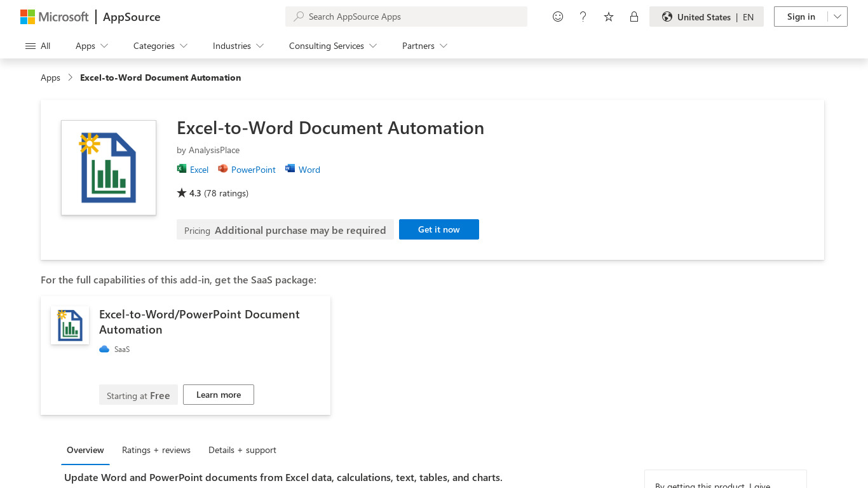The width and height of the screenshot is (868, 488).
Task: Click the Starting at Free label
Action: click(x=139, y=395)
